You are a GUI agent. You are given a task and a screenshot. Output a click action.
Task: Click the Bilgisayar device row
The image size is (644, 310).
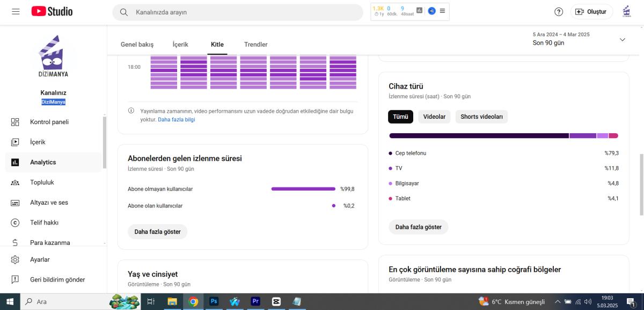(503, 183)
